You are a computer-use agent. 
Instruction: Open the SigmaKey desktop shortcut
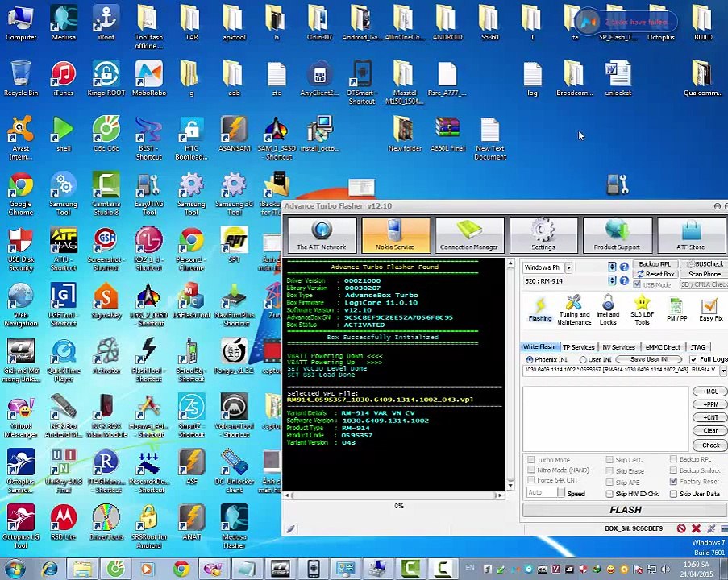(x=106, y=300)
